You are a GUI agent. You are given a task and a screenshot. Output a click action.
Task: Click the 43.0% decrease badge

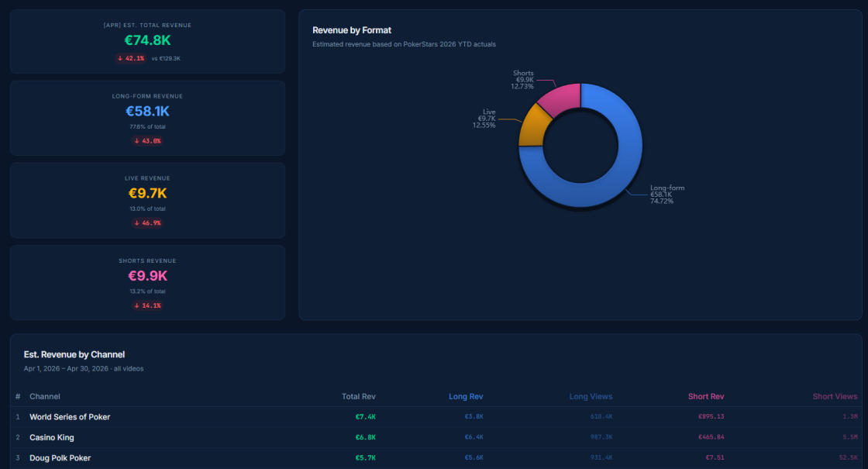[x=147, y=140]
